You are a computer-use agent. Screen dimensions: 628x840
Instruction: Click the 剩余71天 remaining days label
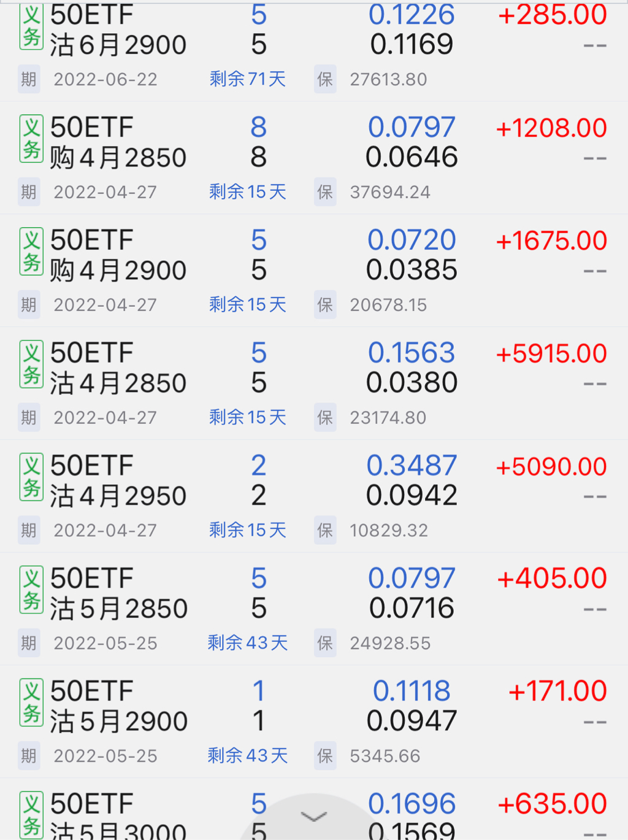(248, 79)
